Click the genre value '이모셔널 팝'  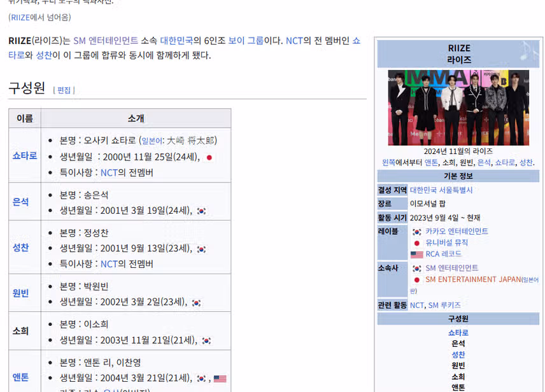[x=427, y=204]
